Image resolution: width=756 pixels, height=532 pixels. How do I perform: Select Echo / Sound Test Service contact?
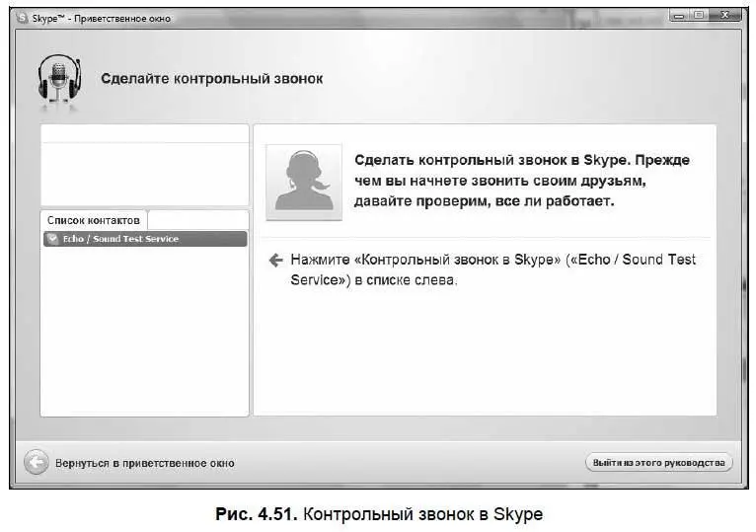[145, 239]
